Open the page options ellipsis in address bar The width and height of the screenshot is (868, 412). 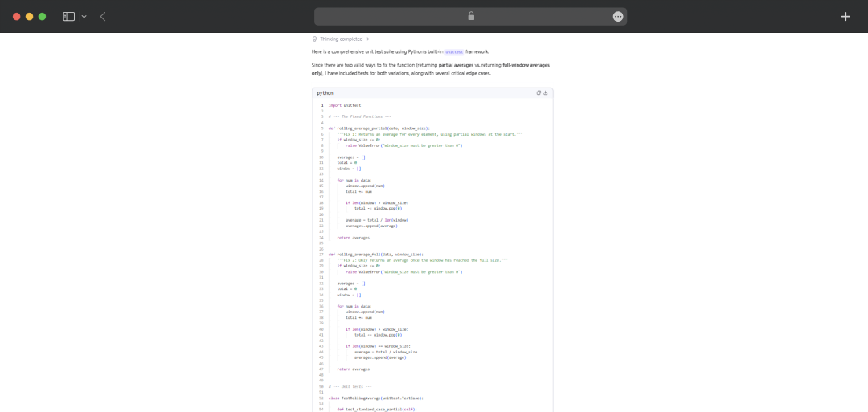[618, 17]
